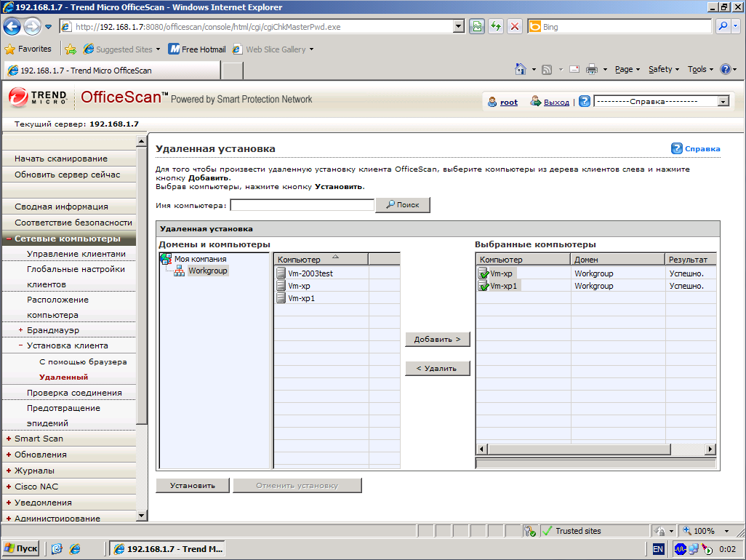This screenshot has width=746, height=560.
Task: Click the Имя компьютера text field
Action: (302, 205)
